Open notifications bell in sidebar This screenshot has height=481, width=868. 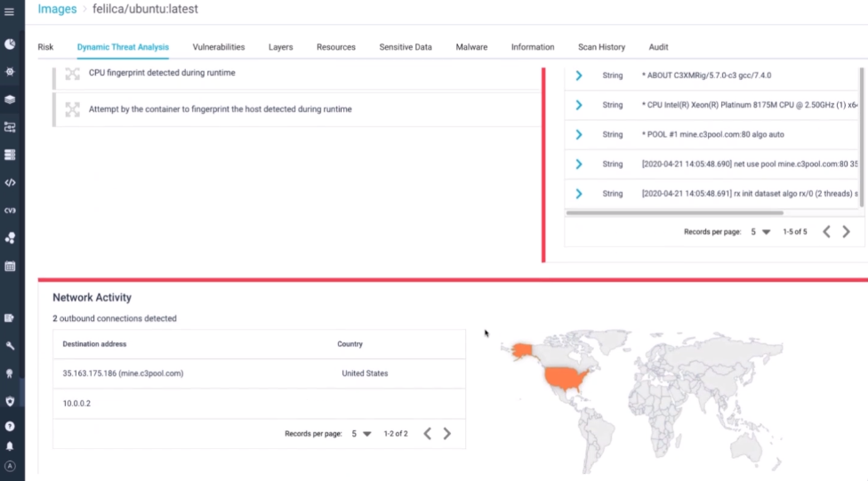(x=10, y=445)
